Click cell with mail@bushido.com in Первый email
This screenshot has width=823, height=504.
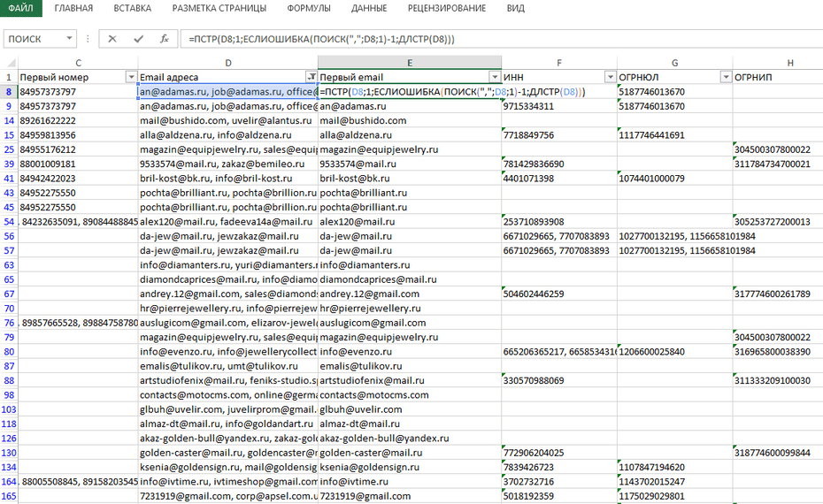410,120
